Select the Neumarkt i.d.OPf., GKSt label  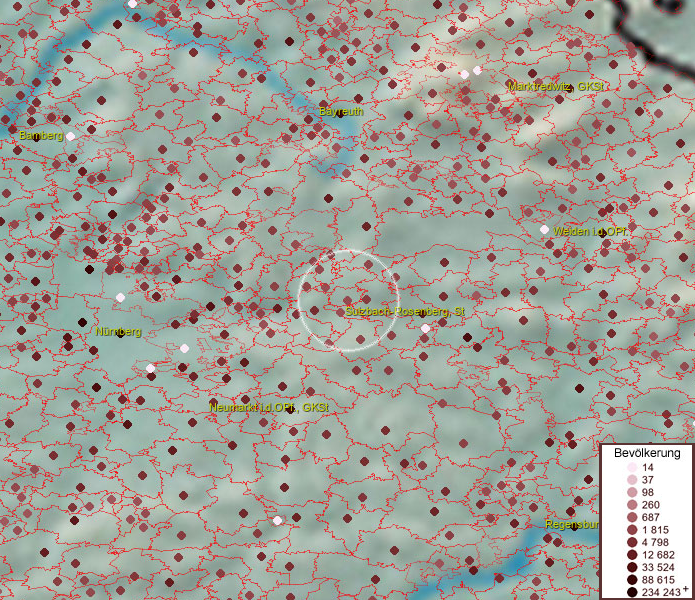click(269, 408)
